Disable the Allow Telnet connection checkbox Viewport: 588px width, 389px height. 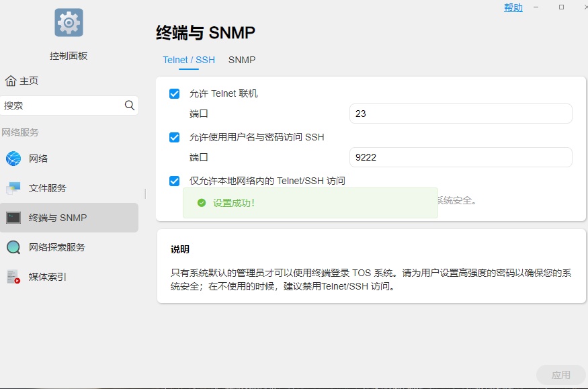pyautogui.click(x=174, y=93)
